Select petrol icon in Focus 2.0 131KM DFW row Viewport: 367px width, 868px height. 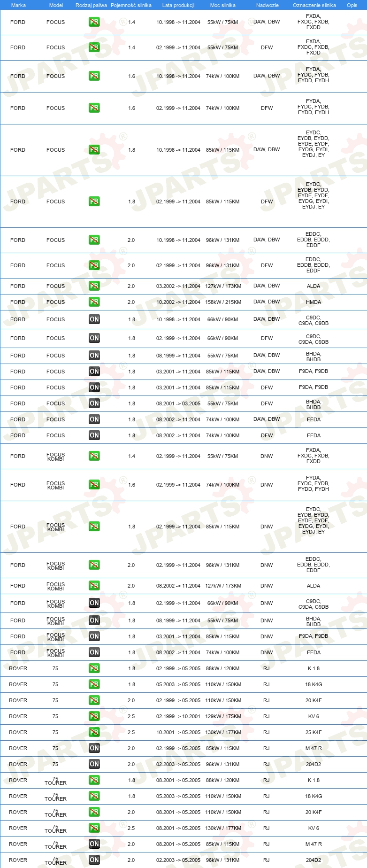click(x=94, y=265)
